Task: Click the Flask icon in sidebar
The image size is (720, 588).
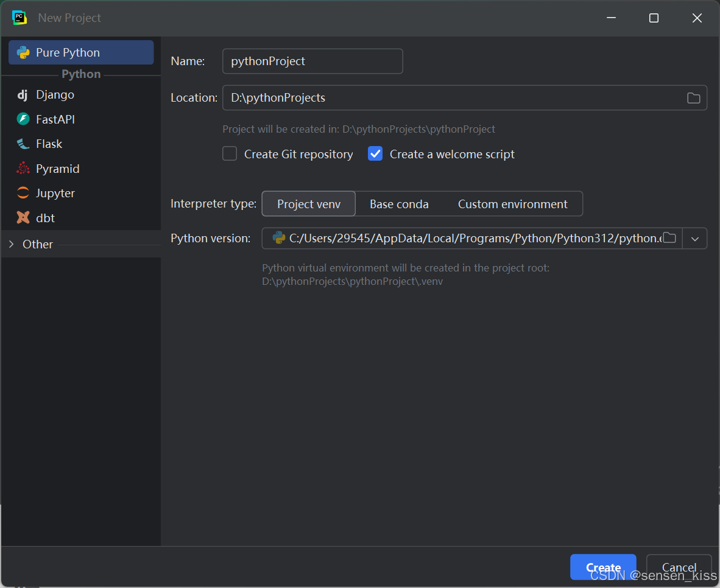Action: point(23,144)
